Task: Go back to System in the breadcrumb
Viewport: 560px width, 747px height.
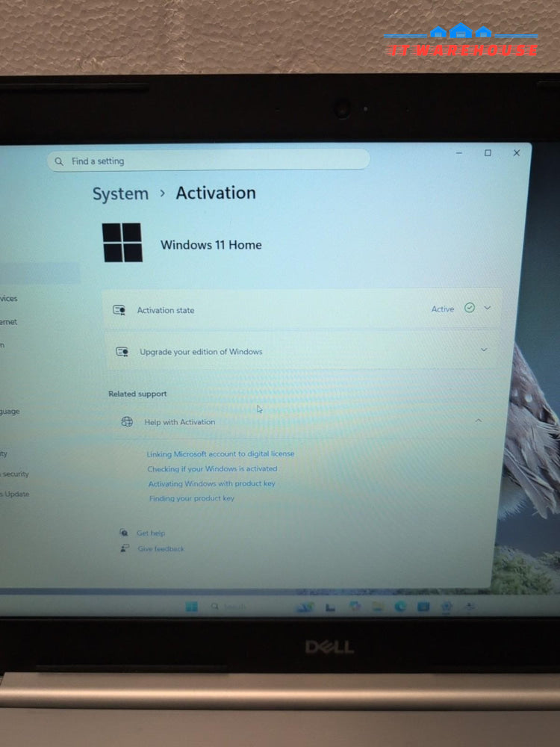Action: [x=120, y=194]
